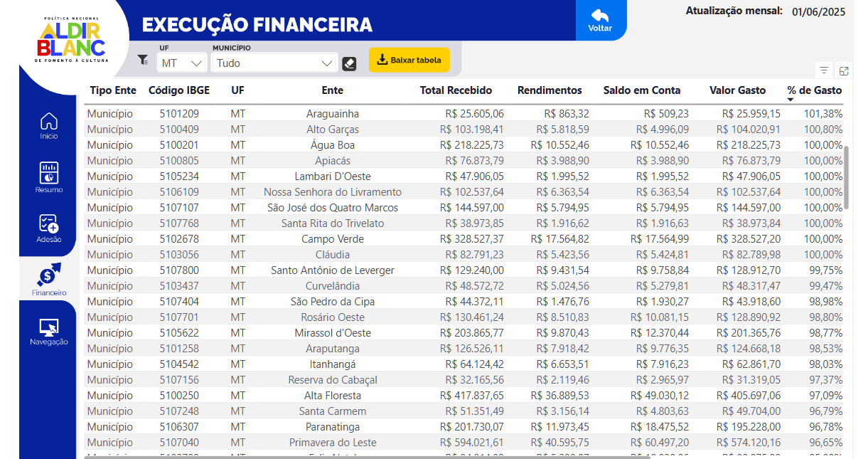Clear filters with the eraser icon
Viewport: 868px width, 459px height.
pos(349,63)
